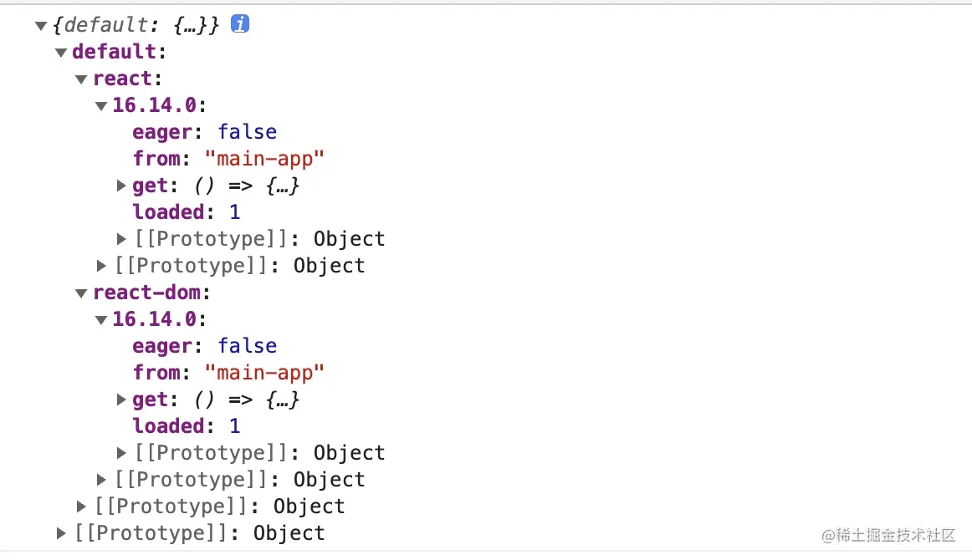
Task: Collapse the react entry in the tree
Action: pyautogui.click(x=81, y=79)
